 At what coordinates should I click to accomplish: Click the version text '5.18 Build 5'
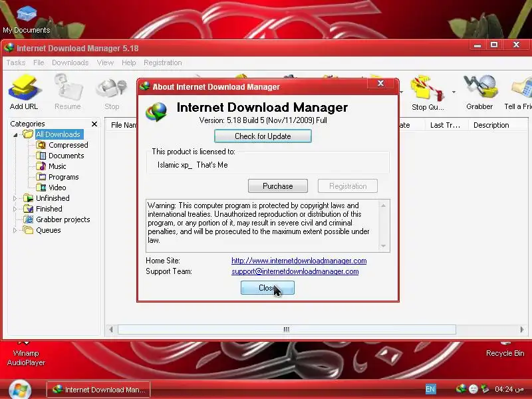click(245, 120)
